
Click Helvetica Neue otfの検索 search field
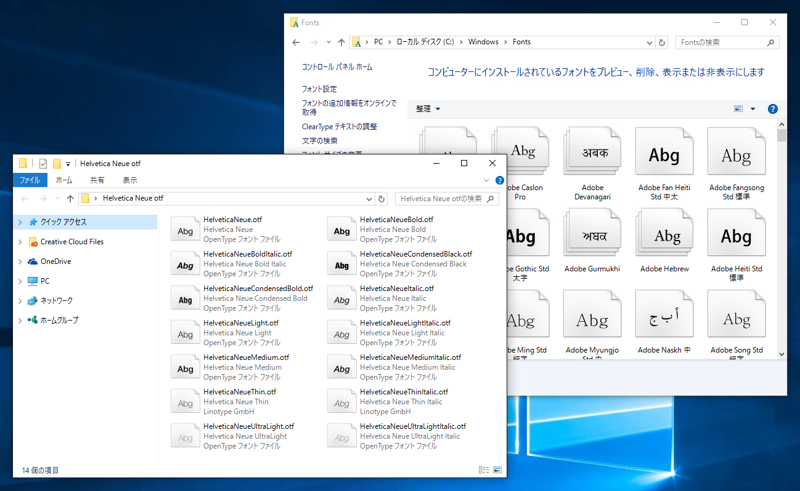coord(447,199)
